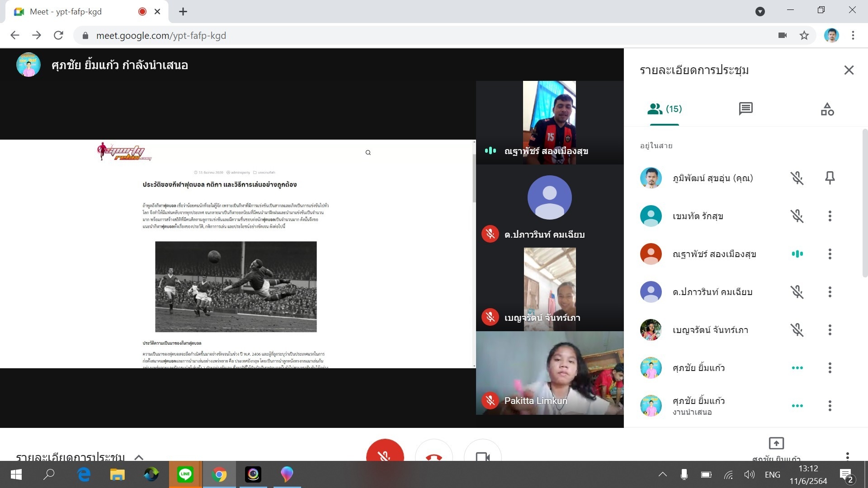This screenshot has height=488, width=868.
Task: Unmute your microphone with the red button
Action: pos(385,453)
